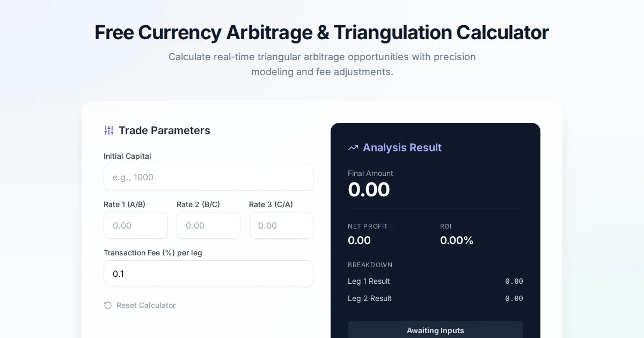Click the Awaiting Inputs status button

tap(435, 330)
